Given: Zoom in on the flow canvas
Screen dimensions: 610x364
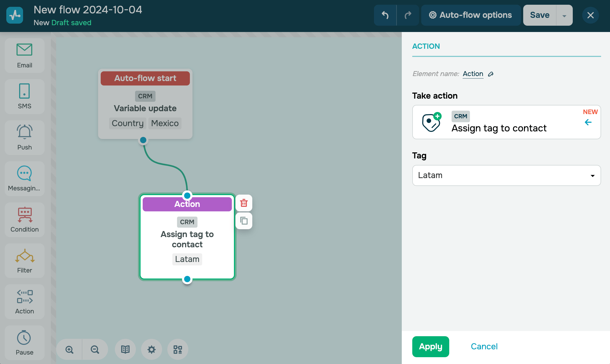Looking at the screenshot, I should pyautogui.click(x=69, y=349).
